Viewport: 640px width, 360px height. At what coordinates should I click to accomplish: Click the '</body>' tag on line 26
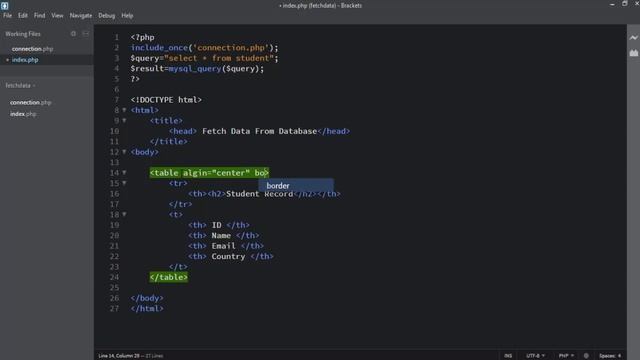pyautogui.click(x=147, y=298)
